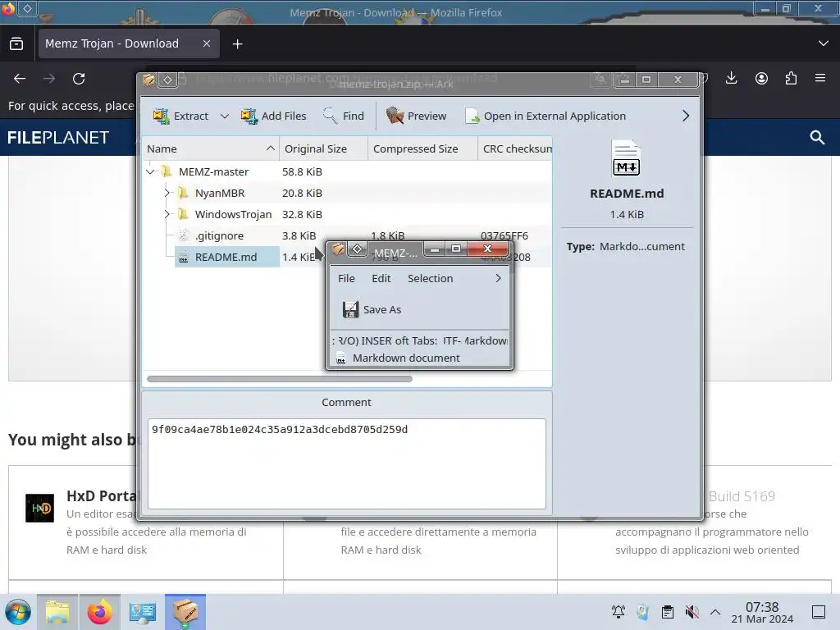This screenshot has height=630, width=840.
Task: Expand the Ark toolbar overflow chevron
Action: tap(686, 116)
